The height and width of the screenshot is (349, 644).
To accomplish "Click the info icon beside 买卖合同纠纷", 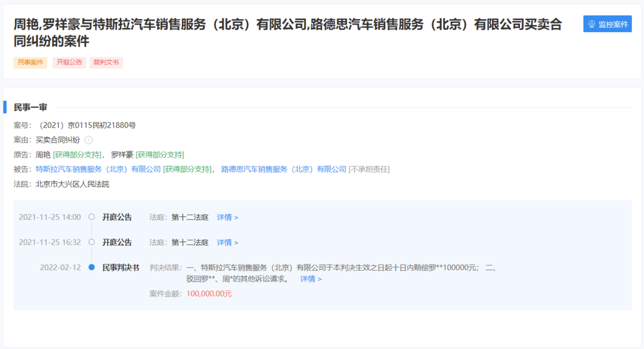I will coord(89,140).
